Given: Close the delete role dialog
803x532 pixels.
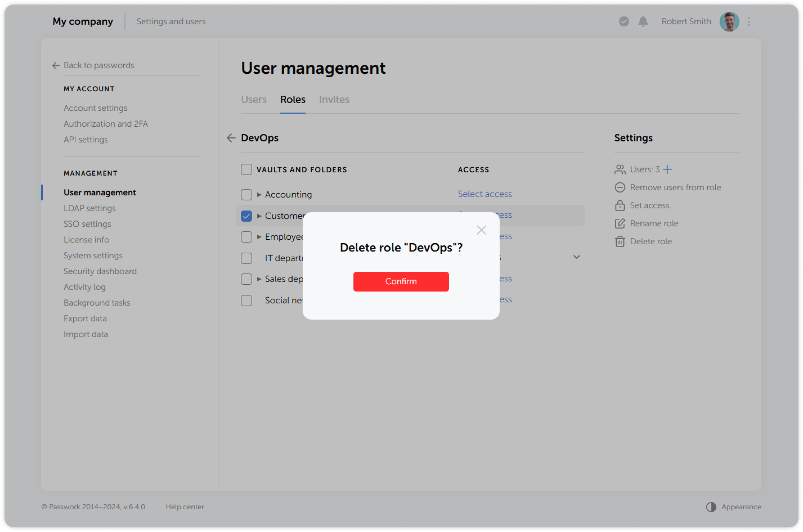Looking at the screenshot, I should point(481,230).
